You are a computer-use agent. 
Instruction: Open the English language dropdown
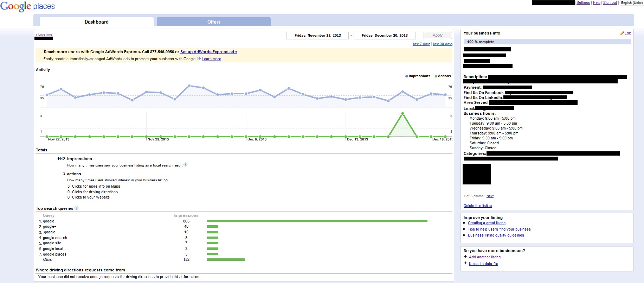(x=632, y=3)
